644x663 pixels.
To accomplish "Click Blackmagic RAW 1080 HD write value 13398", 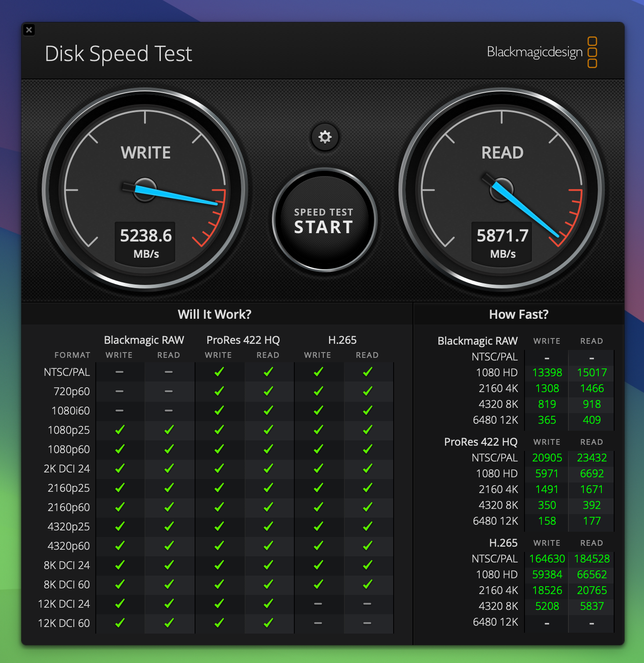I will tap(547, 373).
